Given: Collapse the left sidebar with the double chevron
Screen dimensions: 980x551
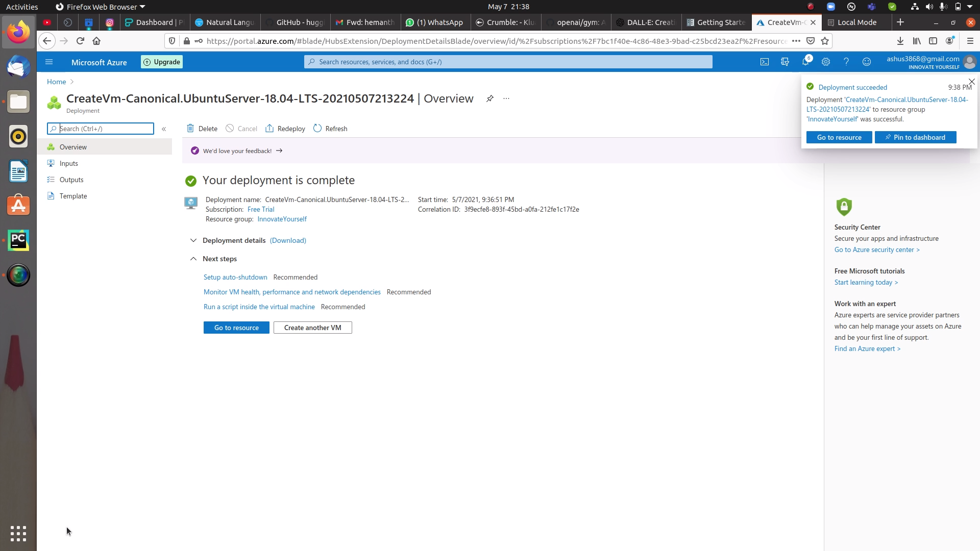Looking at the screenshot, I should (x=164, y=129).
